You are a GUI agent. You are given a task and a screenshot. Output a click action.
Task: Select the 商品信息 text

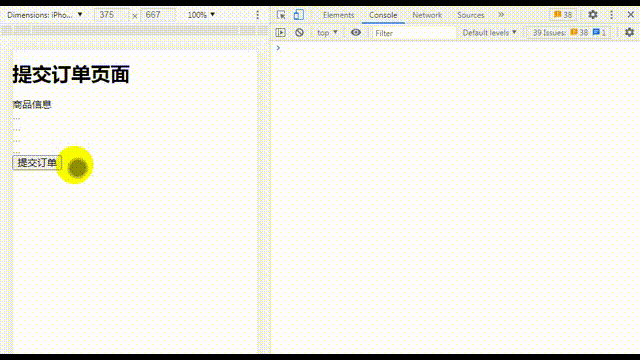(32, 104)
